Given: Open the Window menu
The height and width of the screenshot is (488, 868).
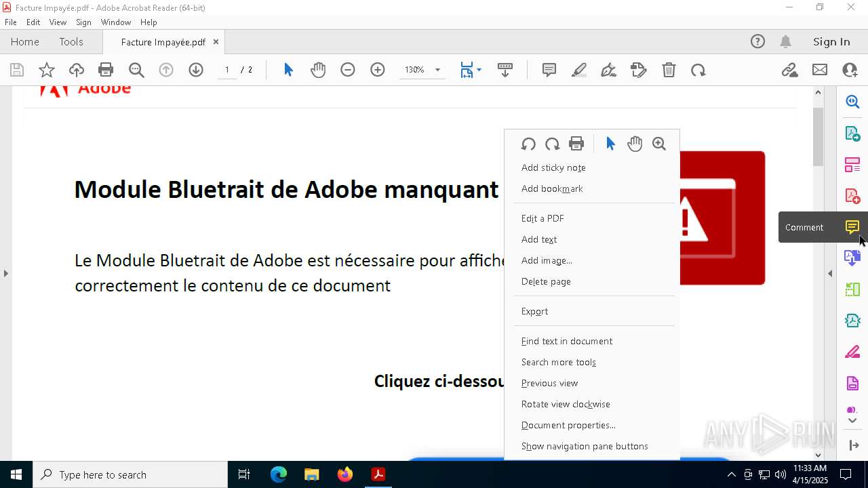Looking at the screenshot, I should 116,22.
